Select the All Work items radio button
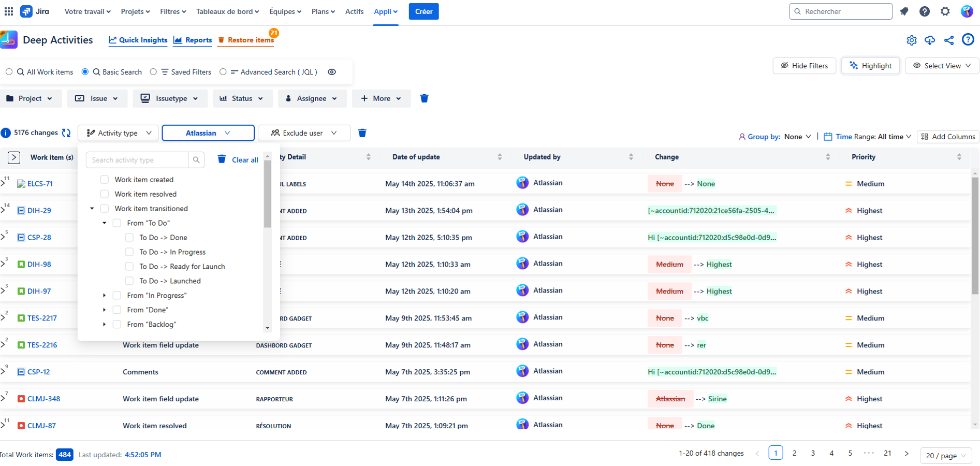980x466 pixels. pyautogui.click(x=9, y=72)
